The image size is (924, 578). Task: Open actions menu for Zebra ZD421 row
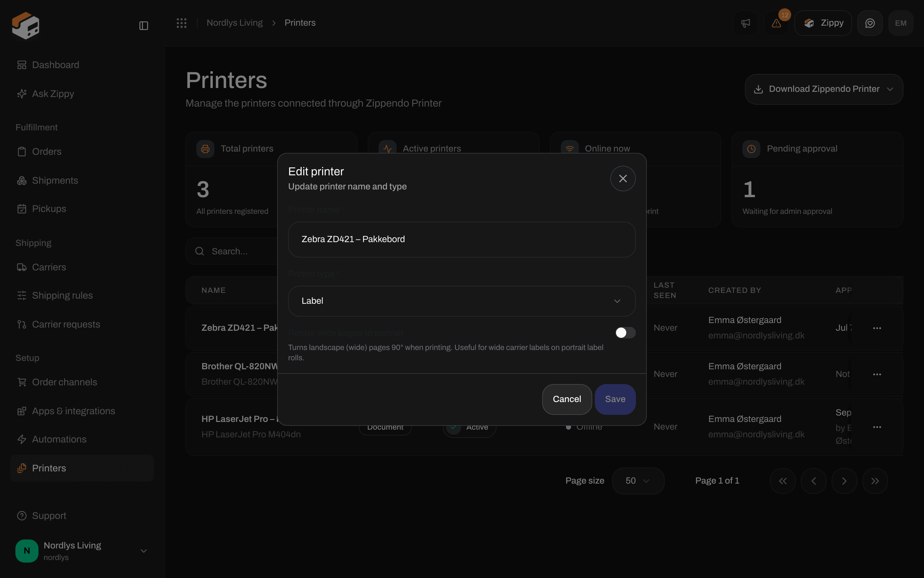[x=877, y=328]
